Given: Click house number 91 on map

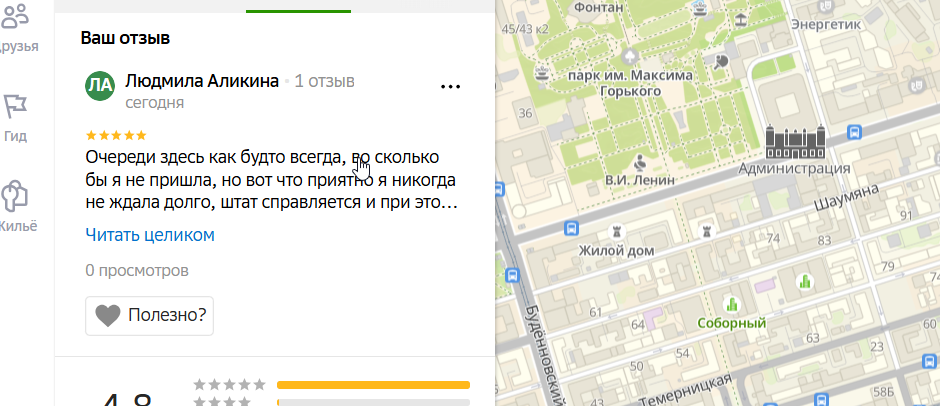Looking at the screenshot, I should pos(906,215).
